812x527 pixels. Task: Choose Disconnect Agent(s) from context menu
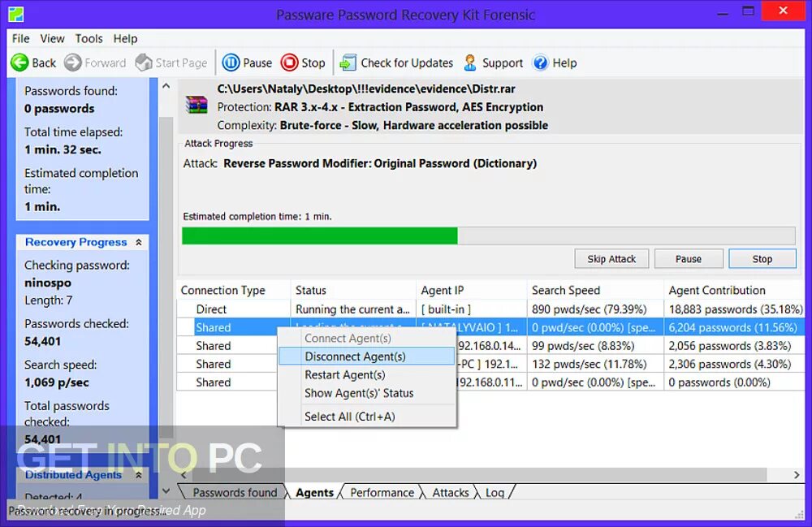click(x=367, y=356)
